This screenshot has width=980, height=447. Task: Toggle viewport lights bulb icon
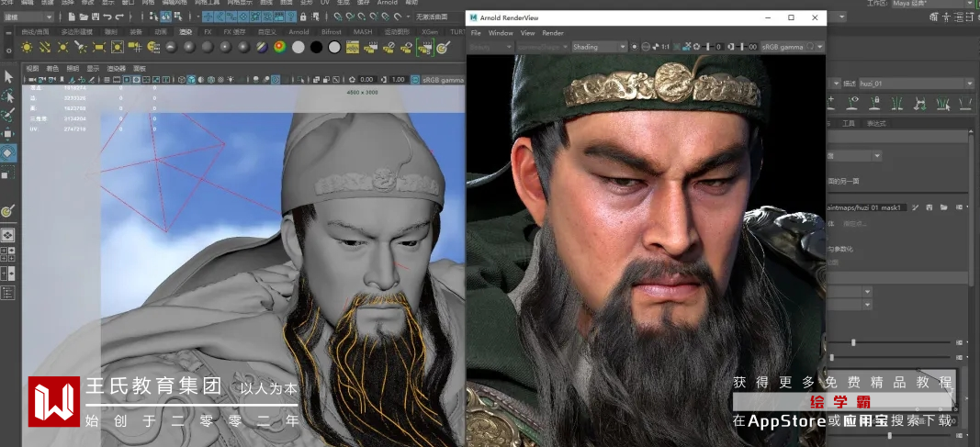(230, 80)
